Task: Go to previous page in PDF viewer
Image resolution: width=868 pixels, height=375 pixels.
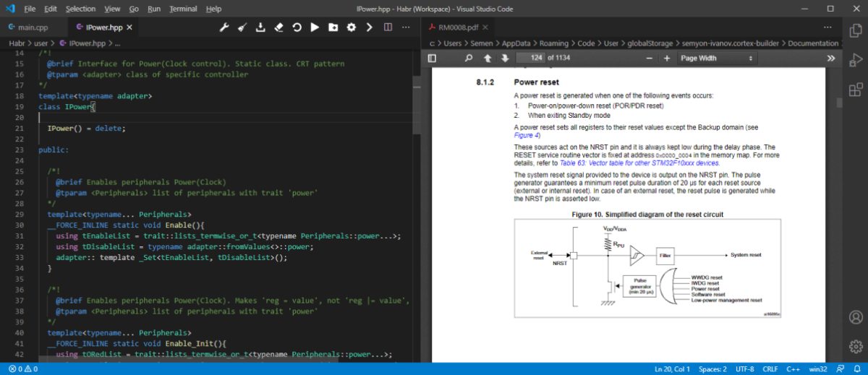Action: point(488,58)
